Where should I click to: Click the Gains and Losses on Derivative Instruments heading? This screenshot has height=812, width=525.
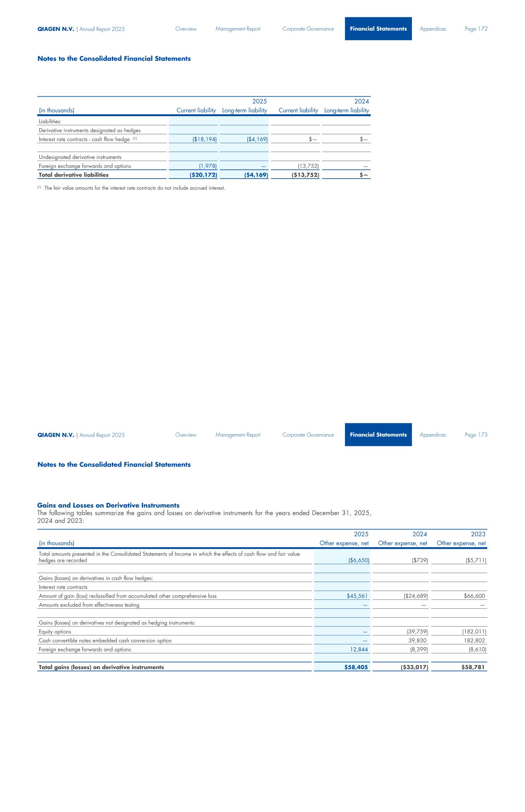click(x=108, y=505)
